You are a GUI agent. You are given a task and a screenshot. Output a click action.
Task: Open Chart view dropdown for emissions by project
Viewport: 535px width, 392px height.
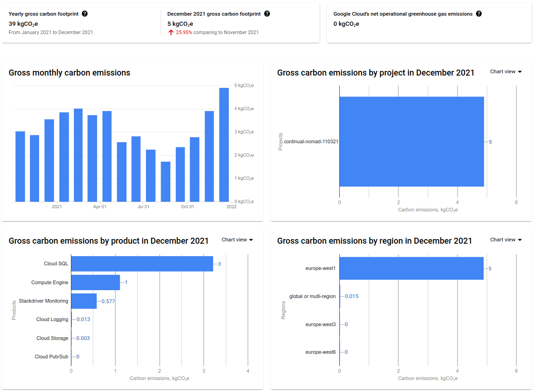point(506,72)
